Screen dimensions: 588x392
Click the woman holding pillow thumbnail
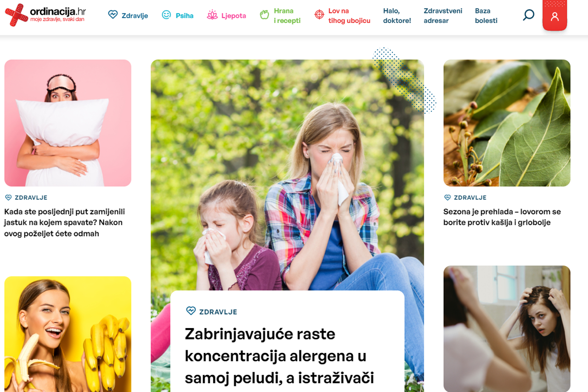[x=68, y=123]
